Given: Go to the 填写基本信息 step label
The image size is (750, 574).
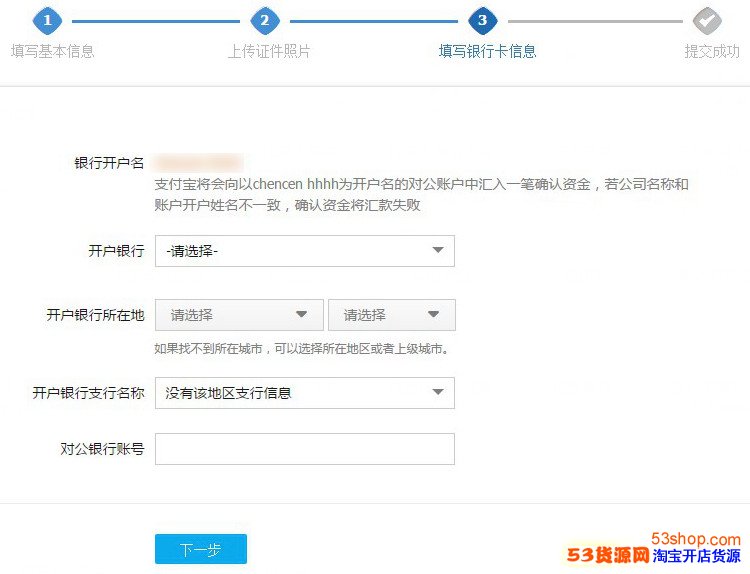Looking at the screenshot, I should pos(52,51).
